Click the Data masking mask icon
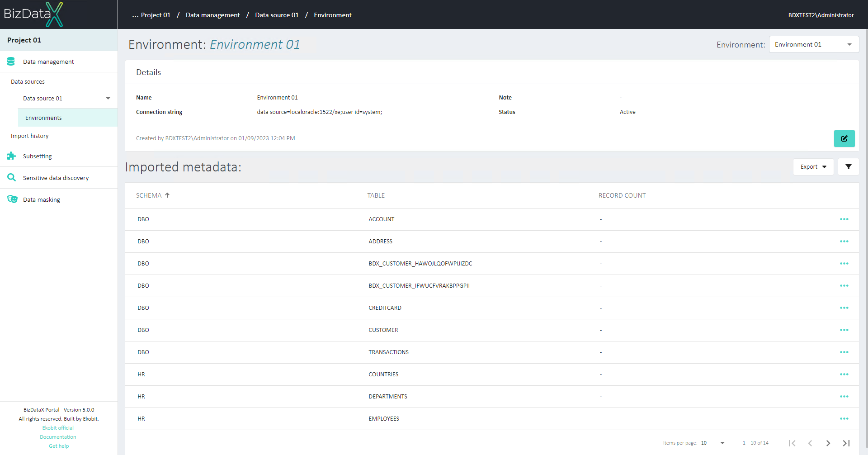 tap(12, 199)
